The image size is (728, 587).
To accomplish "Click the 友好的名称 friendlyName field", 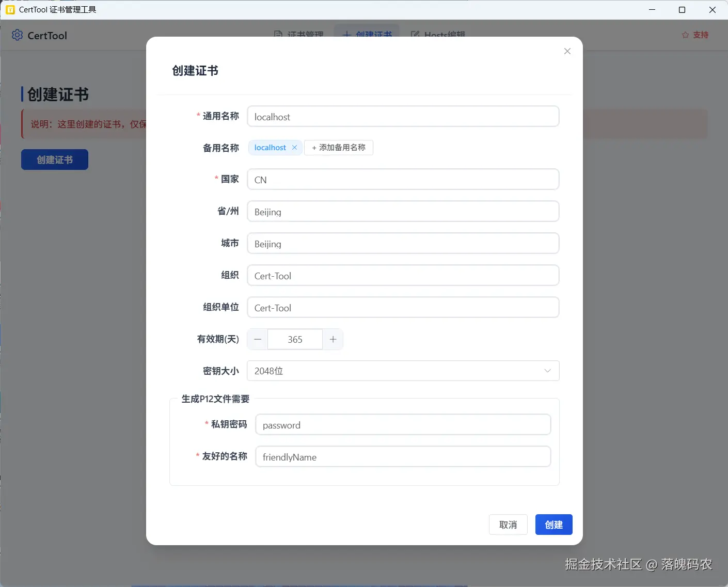I will (x=403, y=457).
